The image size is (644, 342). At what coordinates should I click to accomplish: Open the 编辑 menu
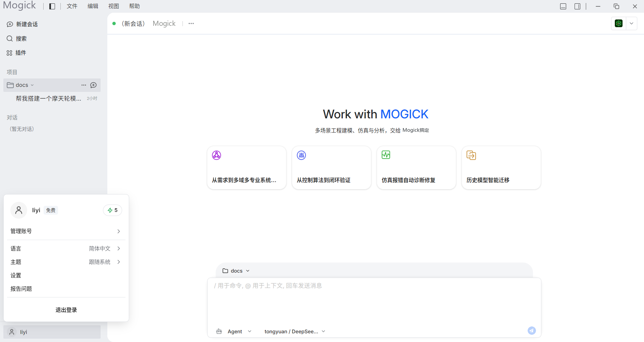pyautogui.click(x=93, y=6)
